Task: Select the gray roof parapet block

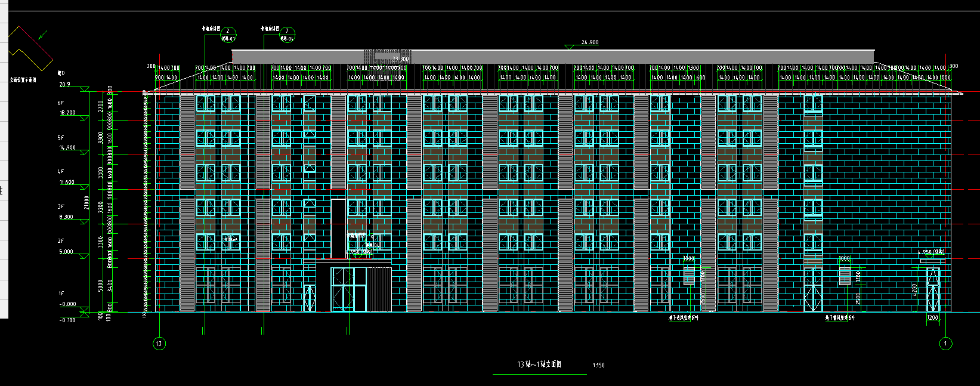Action: (553, 57)
